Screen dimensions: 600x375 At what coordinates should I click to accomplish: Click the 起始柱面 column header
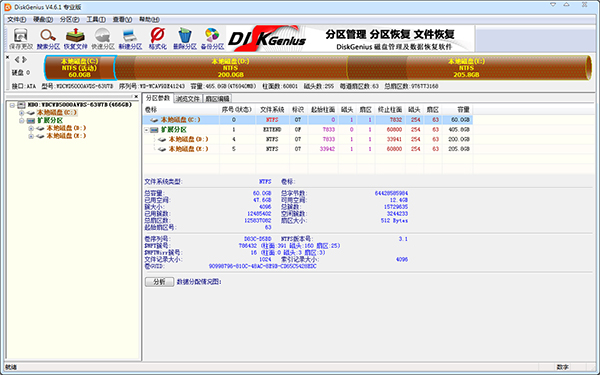point(323,110)
